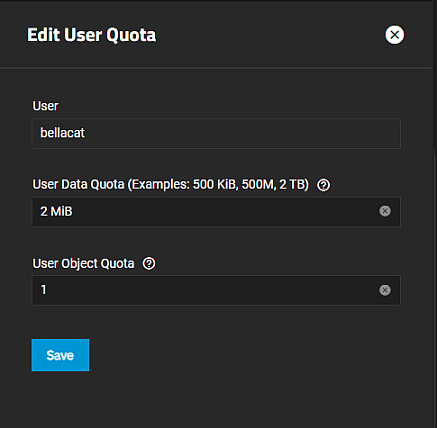The image size is (437, 428).
Task: Save the user quota changes
Action: coord(60,355)
